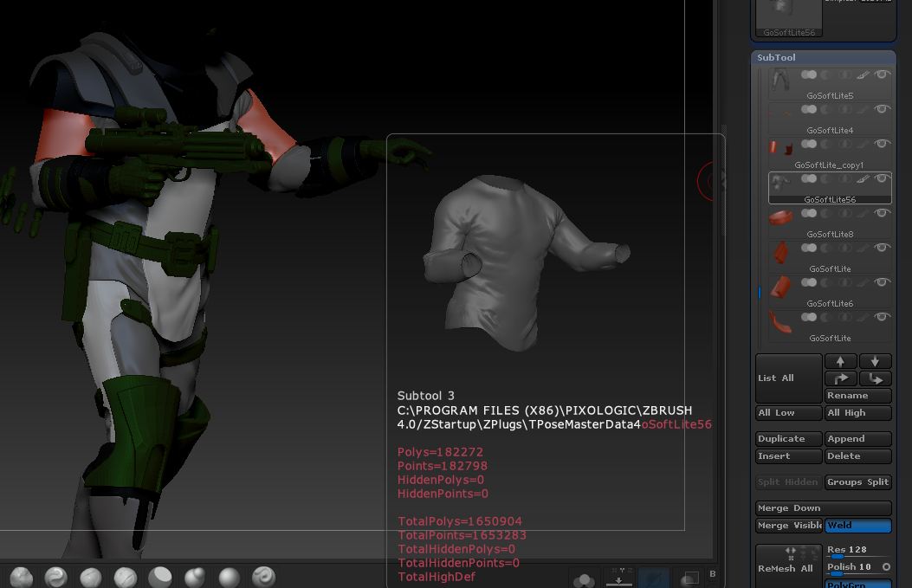The image size is (912, 588).
Task: Move subtool up with the up arrow
Action: [840, 361]
